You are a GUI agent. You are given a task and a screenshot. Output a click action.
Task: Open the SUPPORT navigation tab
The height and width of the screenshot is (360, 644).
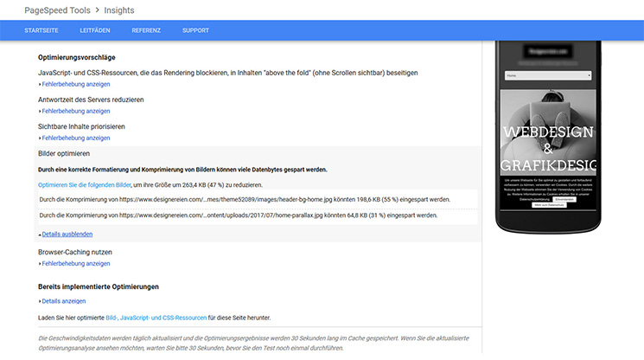(195, 30)
